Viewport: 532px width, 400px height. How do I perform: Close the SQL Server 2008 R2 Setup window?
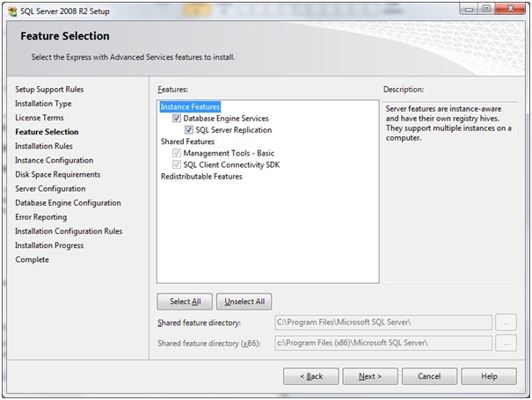pos(510,9)
